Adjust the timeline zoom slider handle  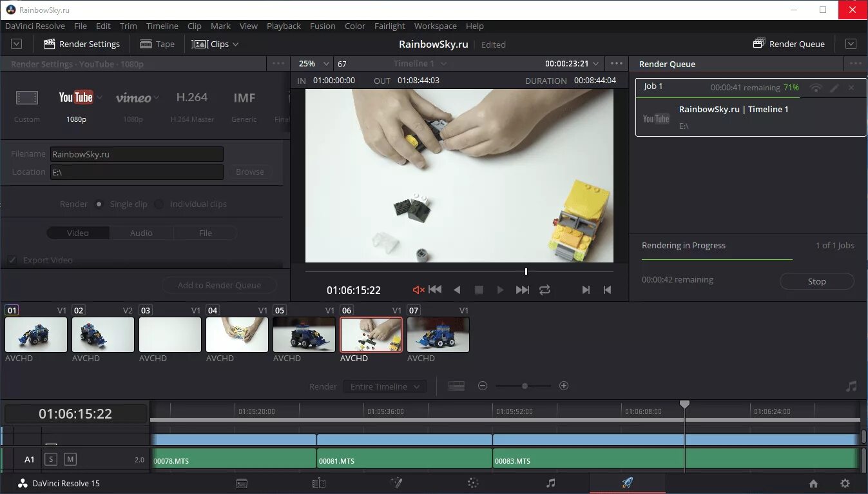click(x=525, y=386)
